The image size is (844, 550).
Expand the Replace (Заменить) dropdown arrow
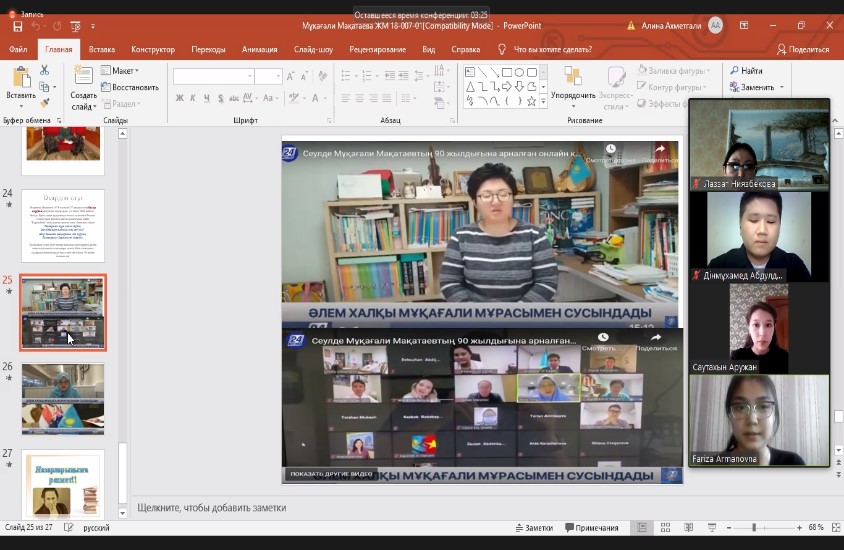[783, 87]
